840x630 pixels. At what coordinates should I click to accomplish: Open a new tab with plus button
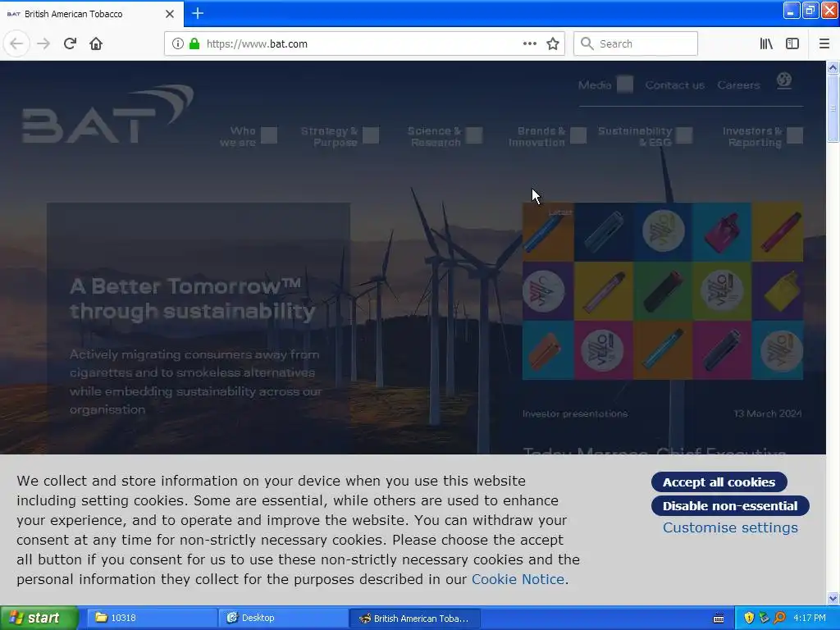198,13
